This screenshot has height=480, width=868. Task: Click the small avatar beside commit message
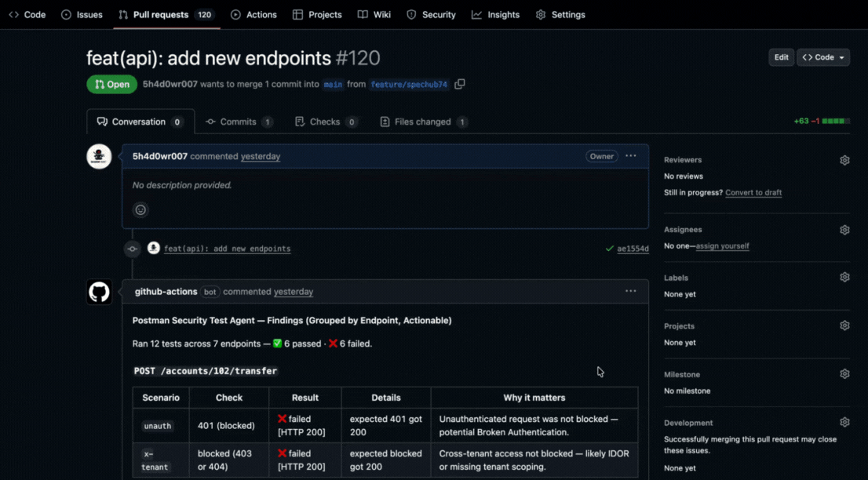click(x=154, y=249)
